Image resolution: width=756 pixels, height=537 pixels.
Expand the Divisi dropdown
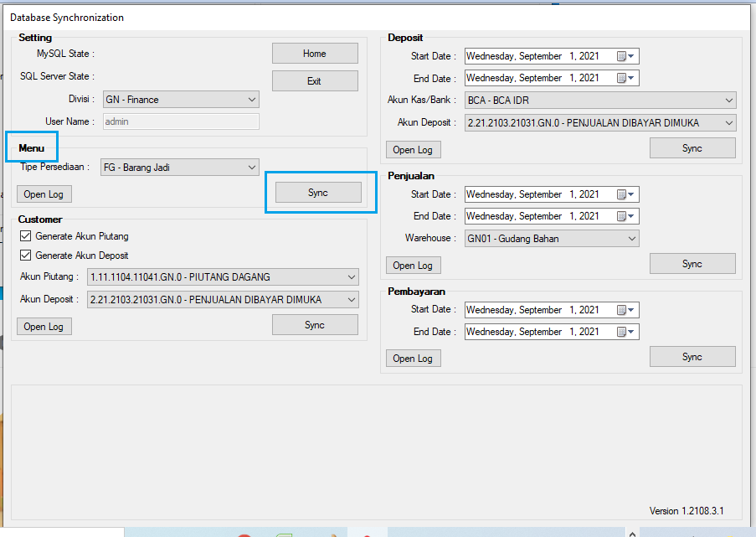pos(252,100)
